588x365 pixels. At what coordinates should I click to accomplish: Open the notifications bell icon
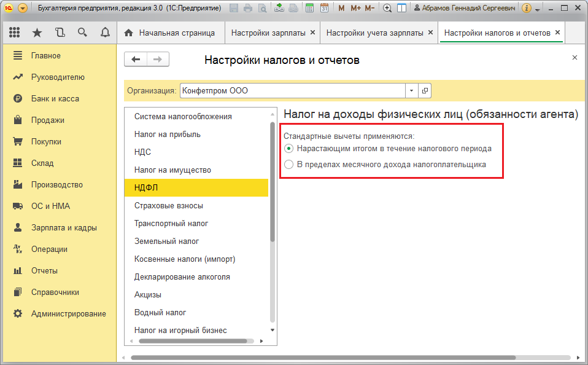[105, 33]
